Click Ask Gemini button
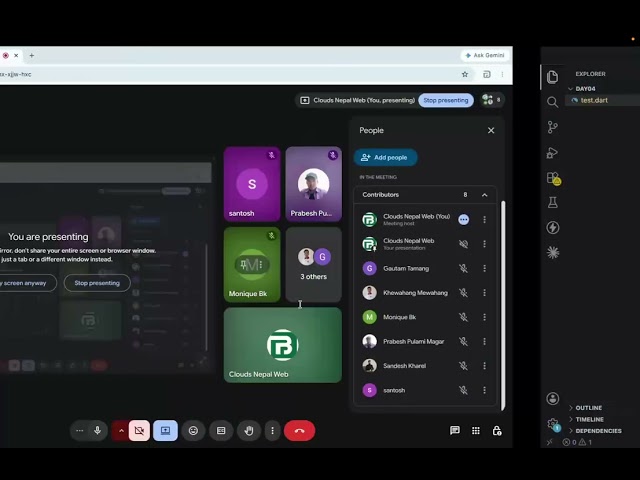This screenshot has height=480, width=640. (x=485, y=55)
